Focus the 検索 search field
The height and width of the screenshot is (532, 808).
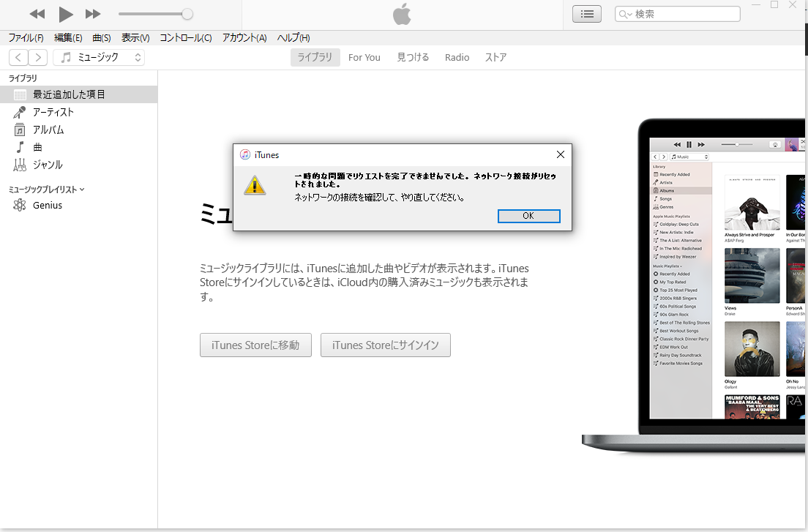(x=677, y=14)
